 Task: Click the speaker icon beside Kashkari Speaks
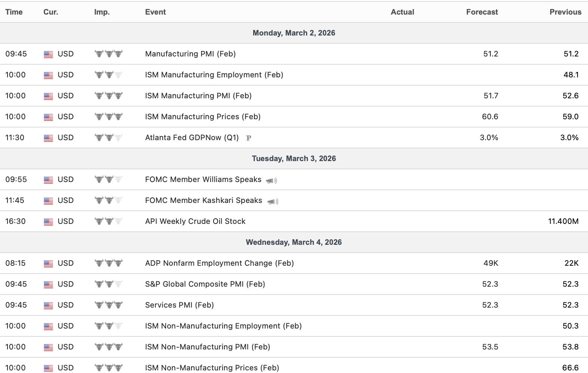coord(272,201)
